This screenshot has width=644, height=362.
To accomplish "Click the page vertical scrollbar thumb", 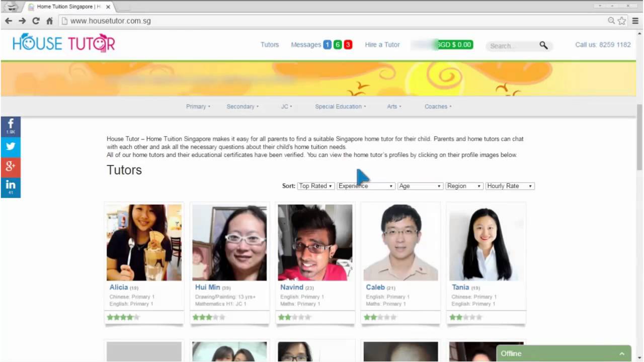I will (x=639, y=137).
